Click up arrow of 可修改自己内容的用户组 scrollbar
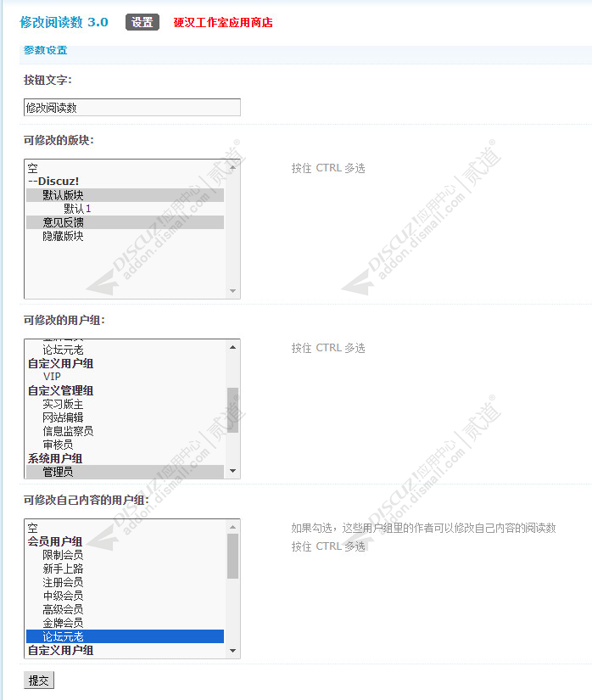592x700 pixels. tap(232, 527)
